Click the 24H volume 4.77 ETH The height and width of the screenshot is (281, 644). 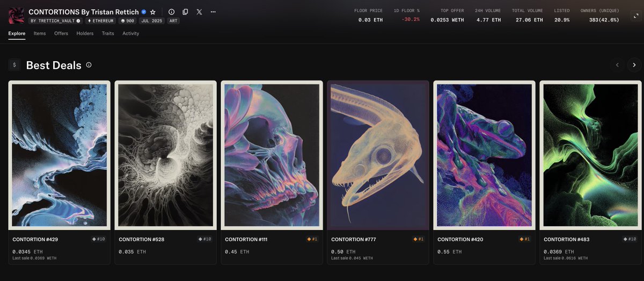pos(488,20)
